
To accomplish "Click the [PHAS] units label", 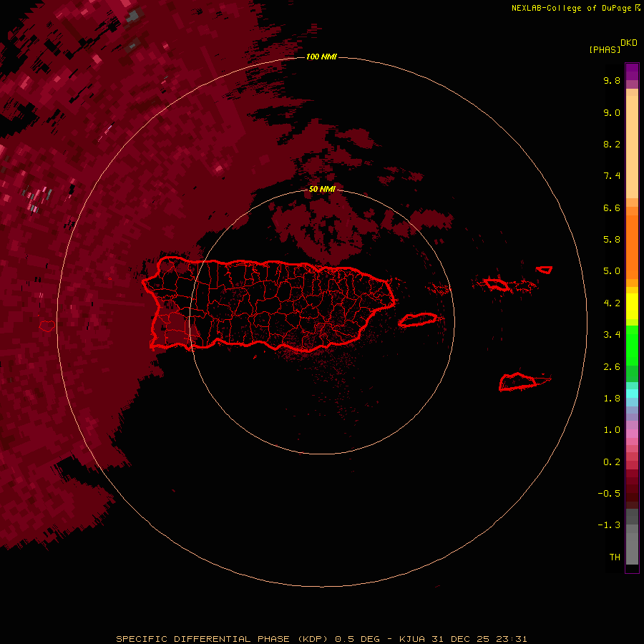I will pyautogui.click(x=605, y=49).
